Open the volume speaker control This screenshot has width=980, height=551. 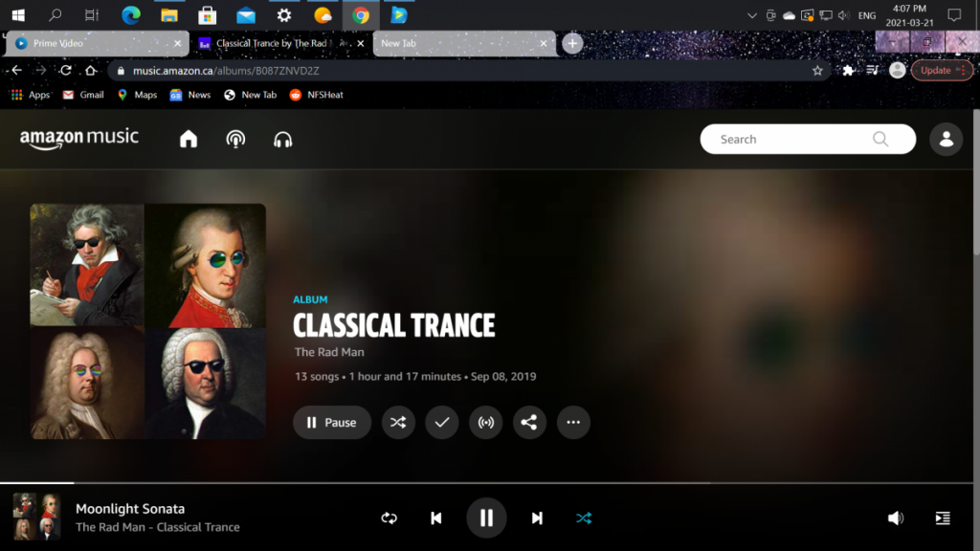tap(896, 518)
